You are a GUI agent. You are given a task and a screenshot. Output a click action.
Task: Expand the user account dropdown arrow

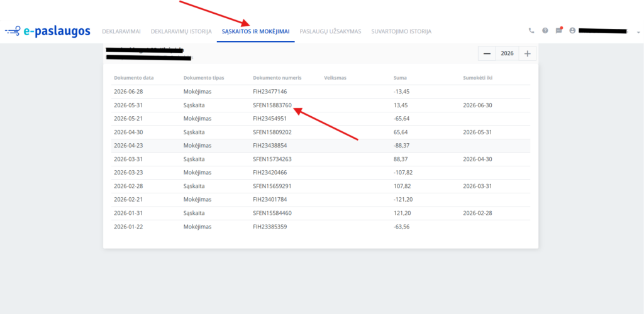(638, 32)
